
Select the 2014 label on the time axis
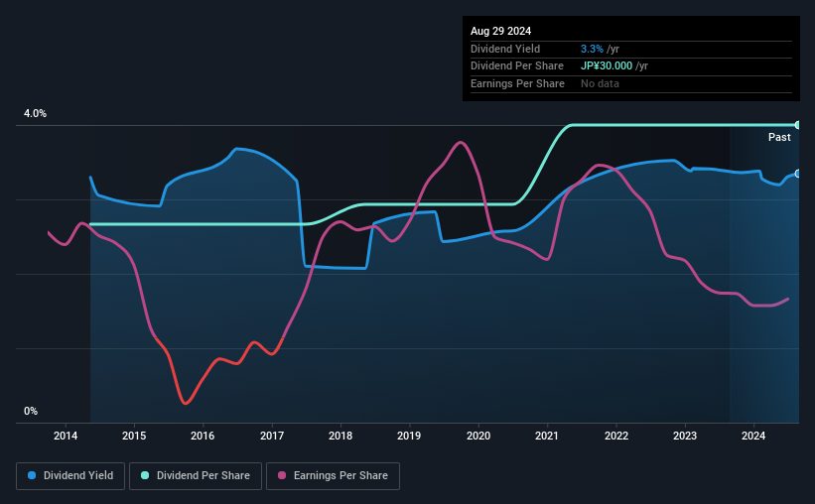66,436
